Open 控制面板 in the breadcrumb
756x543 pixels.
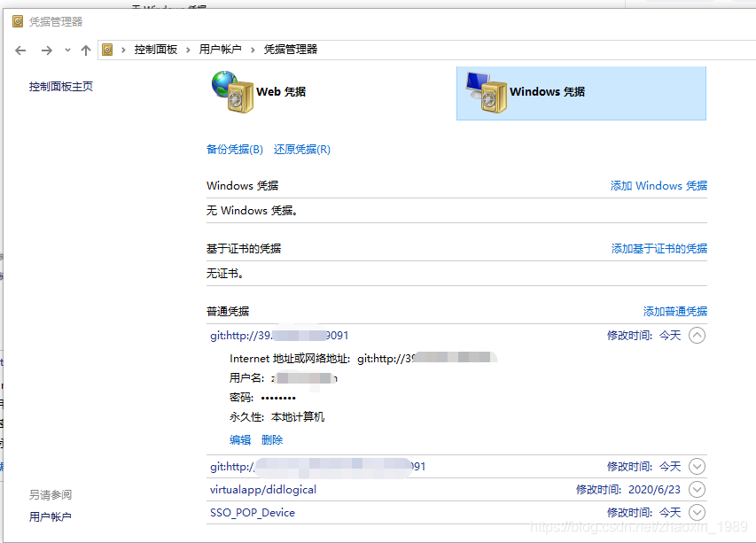156,49
